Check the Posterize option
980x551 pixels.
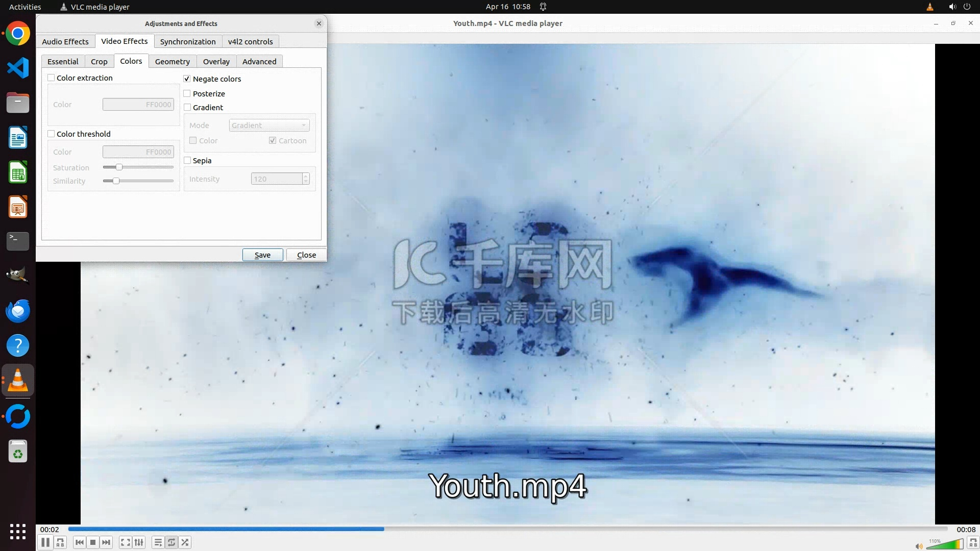pyautogui.click(x=187, y=93)
